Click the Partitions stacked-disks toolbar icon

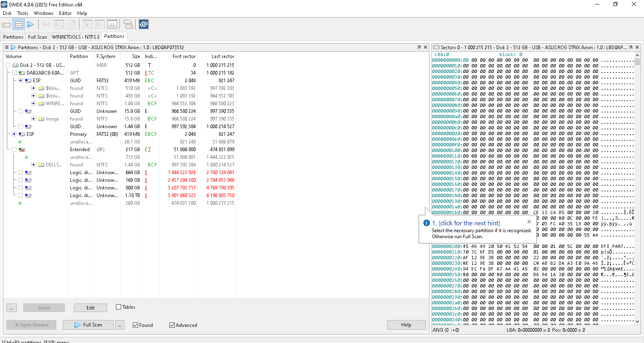(x=19, y=25)
